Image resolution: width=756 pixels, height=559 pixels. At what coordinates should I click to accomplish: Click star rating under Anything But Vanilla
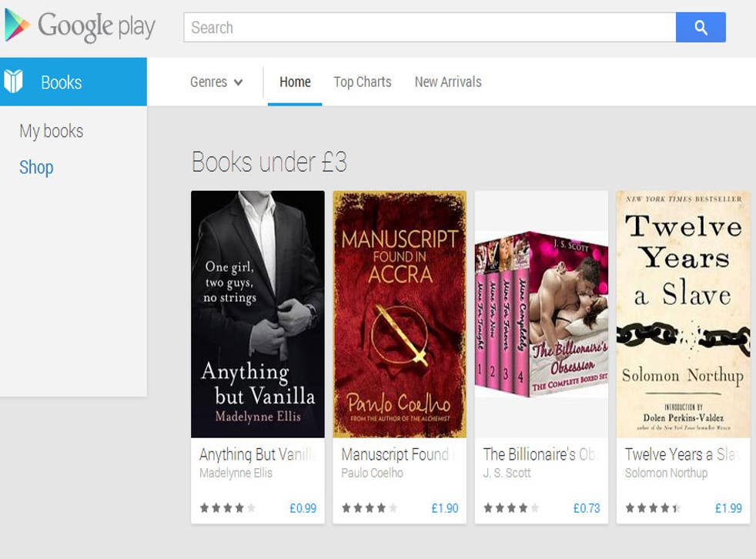228,508
